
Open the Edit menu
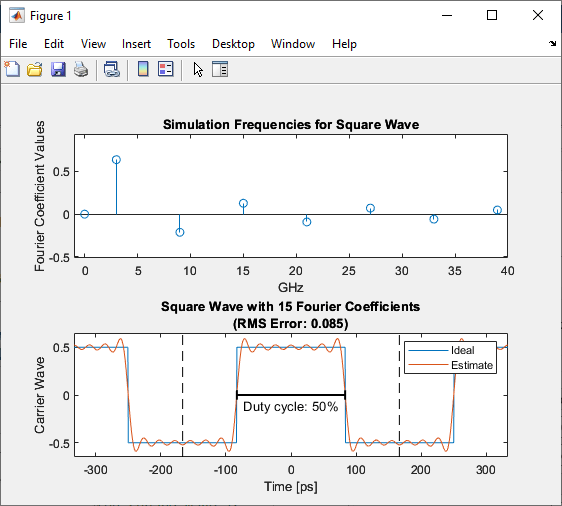(54, 44)
